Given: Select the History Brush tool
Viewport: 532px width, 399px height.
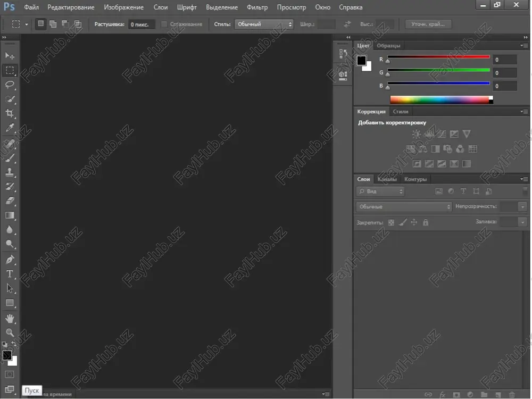Looking at the screenshot, I should (10, 186).
